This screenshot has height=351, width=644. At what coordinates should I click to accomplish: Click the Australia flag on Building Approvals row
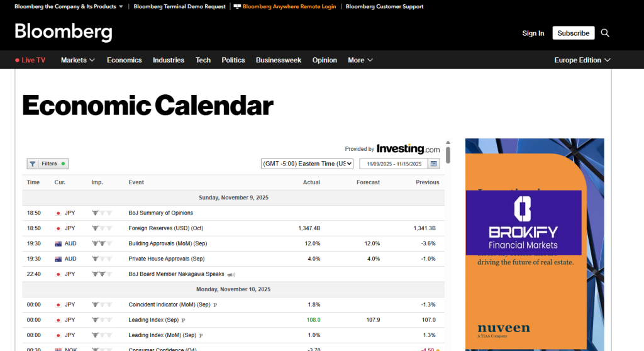58,243
